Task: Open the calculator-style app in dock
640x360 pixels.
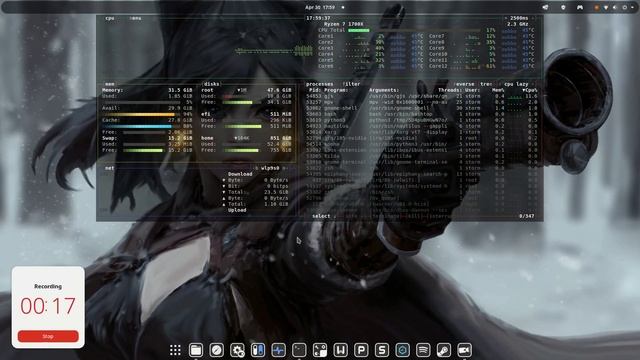Action: point(320,350)
